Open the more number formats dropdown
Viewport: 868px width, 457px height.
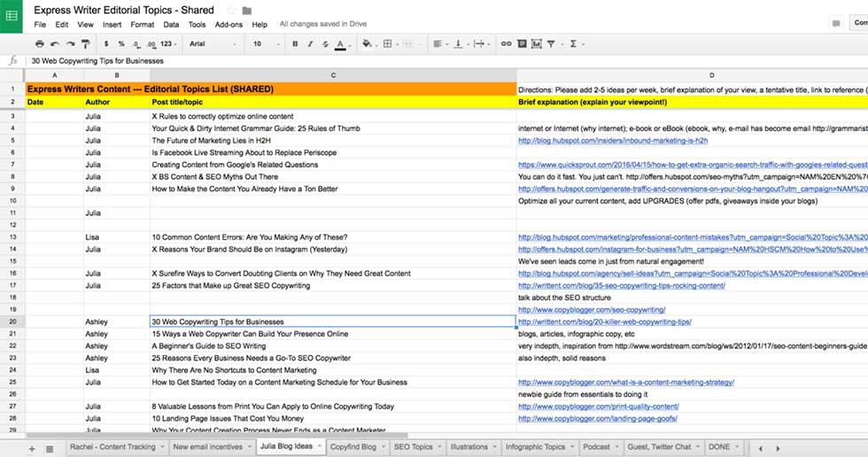point(168,43)
